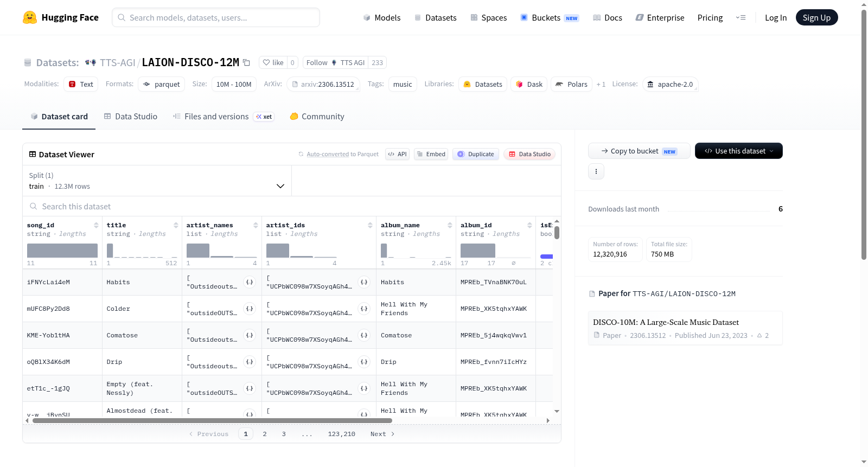Sort by the title column arrows
Image resolution: width=868 pixels, height=467 pixels.
point(176,225)
